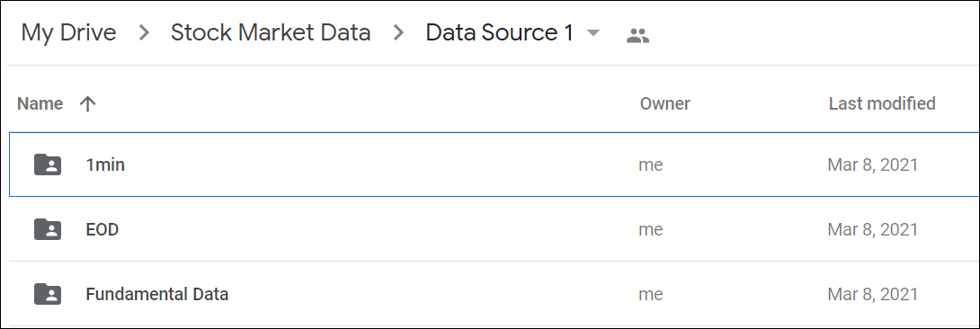
Task: Sort by the Last modified header
Action: tap(882, 103)
